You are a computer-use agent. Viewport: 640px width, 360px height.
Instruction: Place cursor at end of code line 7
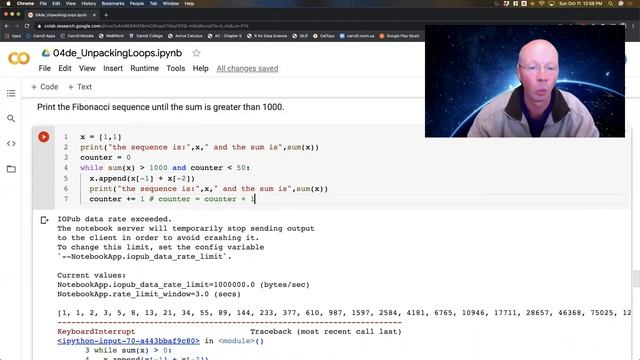pos(255,199)
